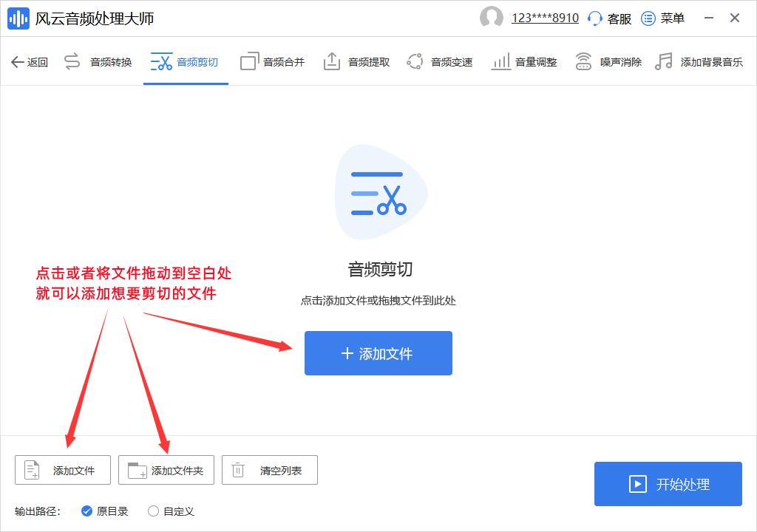Image resolution: width=757 pixels, height=532 pixels.
Task: Open the 噪声消除 noise removal tool
Action: click(x=607, y=62)
